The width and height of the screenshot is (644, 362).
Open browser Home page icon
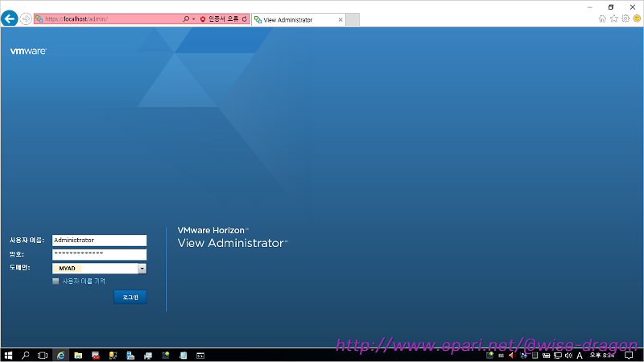(x=602, y=19)
